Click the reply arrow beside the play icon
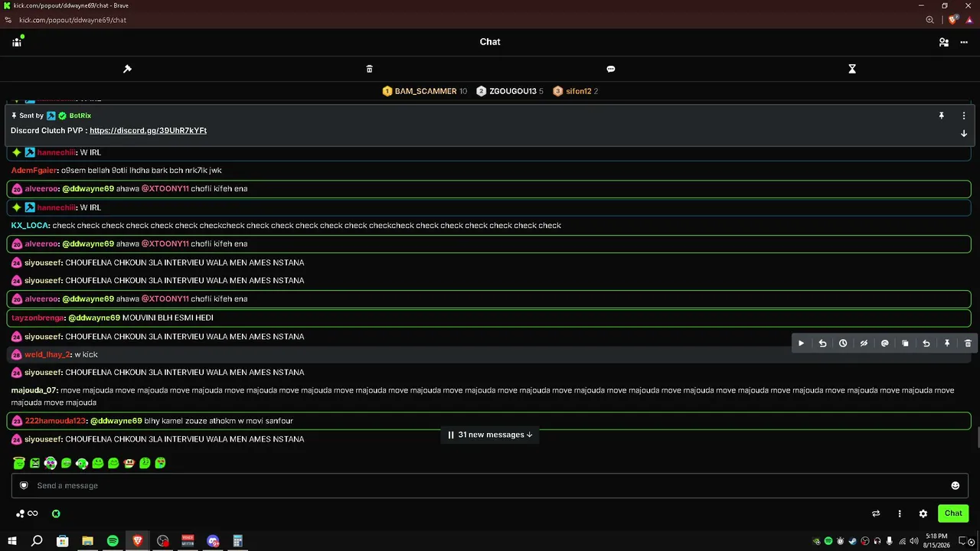 (822, 344)
